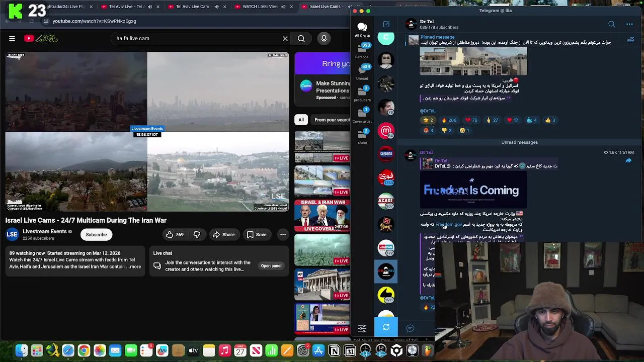Select the 'From your search' filter chip

[x=332, y=120]
